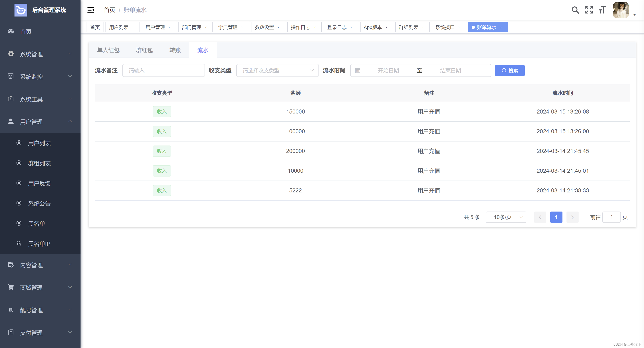Select 黑名单 sidebar submenu item
The width and height of the screenshot is (644, 348).
[x=36, y=223]
